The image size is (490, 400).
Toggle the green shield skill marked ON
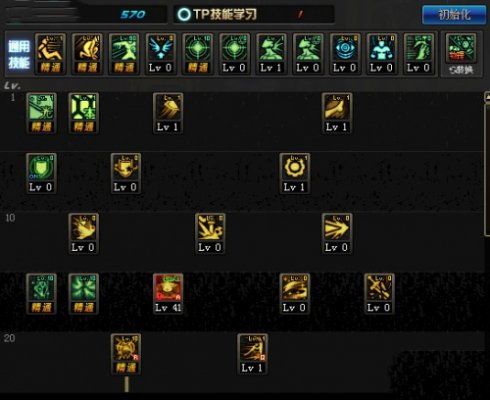click(41, 173)
